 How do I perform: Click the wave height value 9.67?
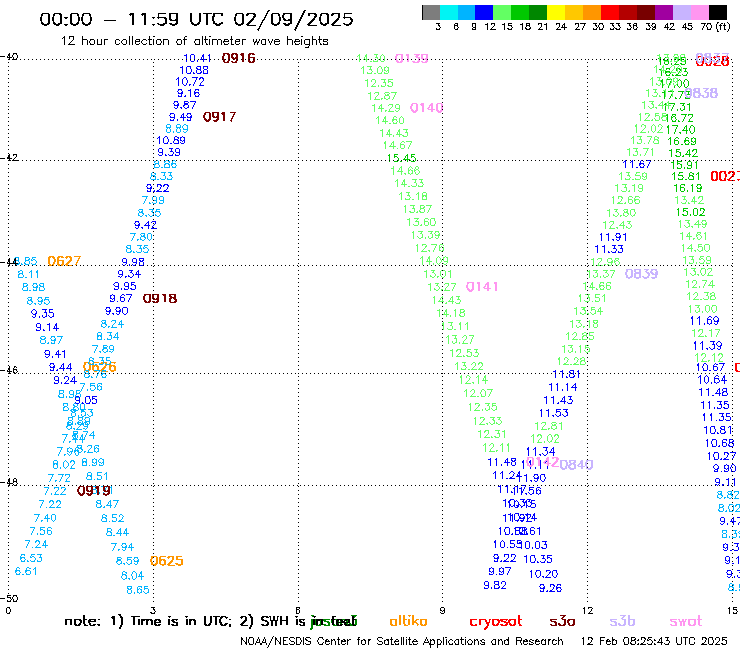(x=120, y=298)
